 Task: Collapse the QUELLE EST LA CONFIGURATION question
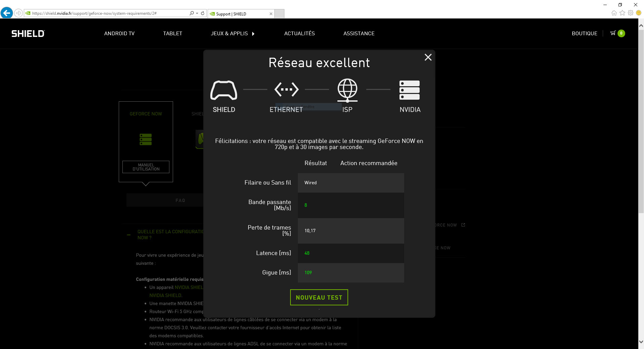tap(128, 234)
